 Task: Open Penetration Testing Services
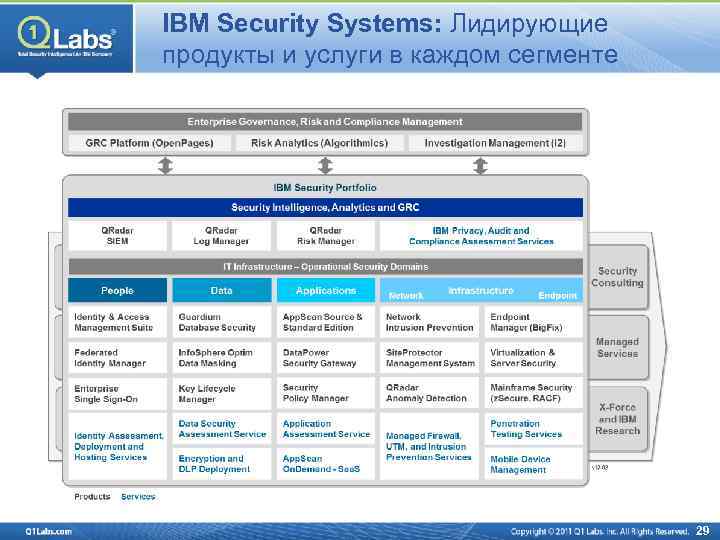pos(534,429)
